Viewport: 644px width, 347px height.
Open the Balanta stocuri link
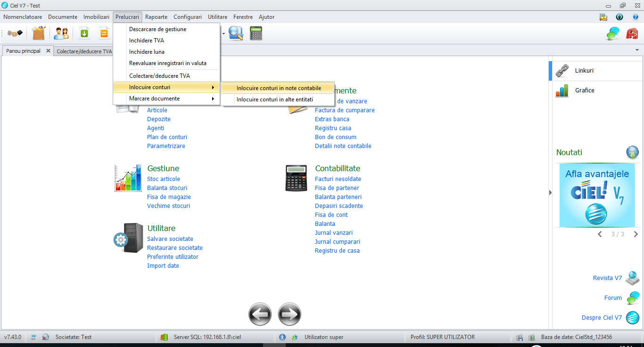click(x=167, y=188)
